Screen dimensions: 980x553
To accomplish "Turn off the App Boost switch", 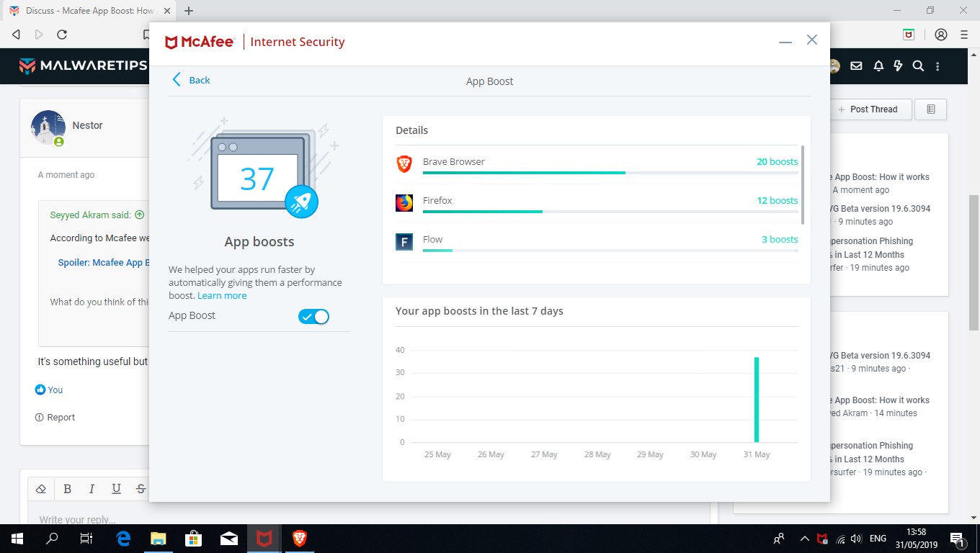I will coord(313,317).
